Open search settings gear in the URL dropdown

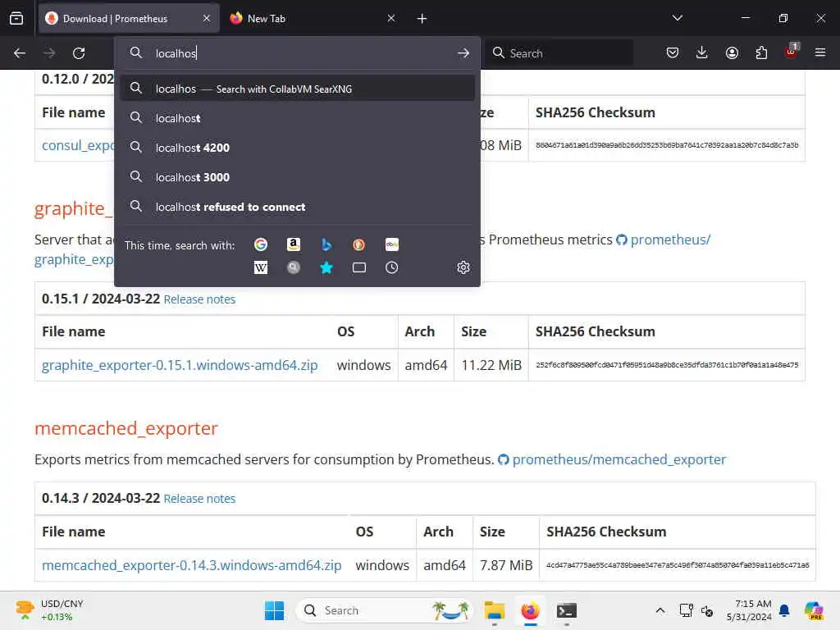[x=463, y=267]
